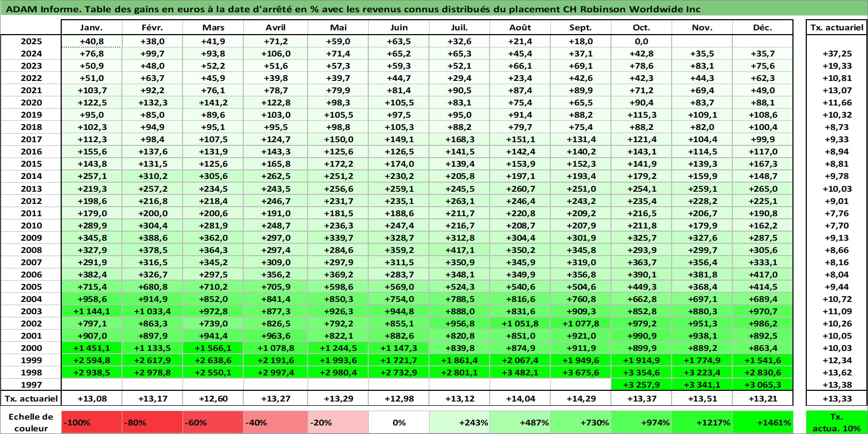
Task: Select the June 2015 cell '+174,0'
Action: tap(399, 163)
